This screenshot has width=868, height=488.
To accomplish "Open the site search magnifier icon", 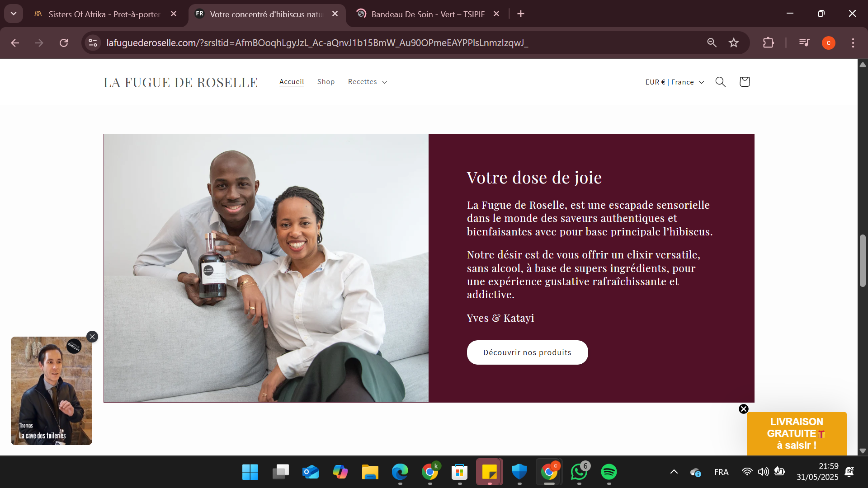I will pyautogui.click(x=720, y=82).
